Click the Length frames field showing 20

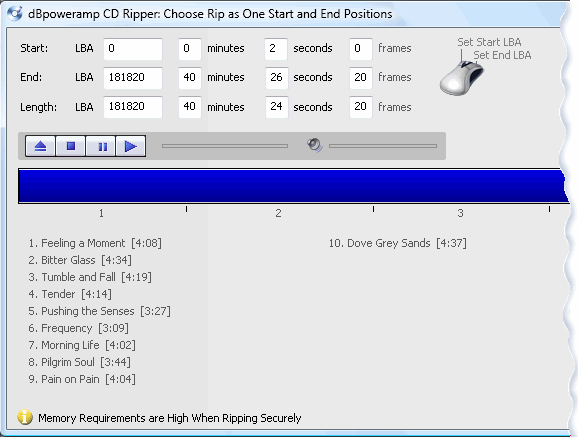[x=361, y=107]
